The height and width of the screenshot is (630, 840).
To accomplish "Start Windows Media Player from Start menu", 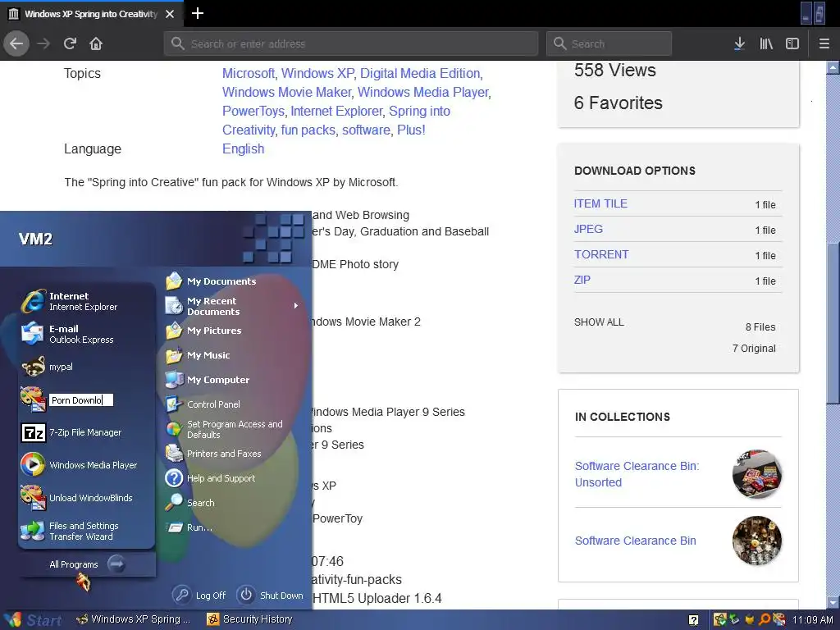I will pos(85,465).
